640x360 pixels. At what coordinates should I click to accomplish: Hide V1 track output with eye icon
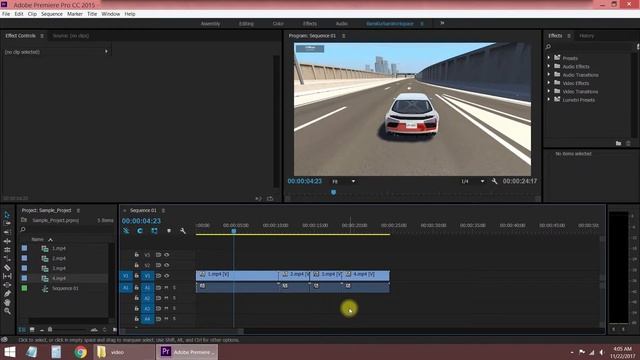click(167, 276)
